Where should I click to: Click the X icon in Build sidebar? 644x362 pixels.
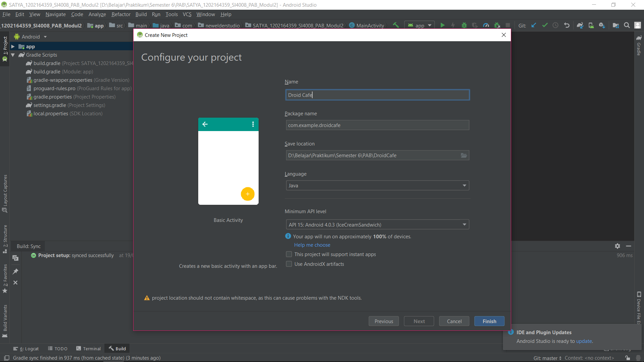coord(15,283)
